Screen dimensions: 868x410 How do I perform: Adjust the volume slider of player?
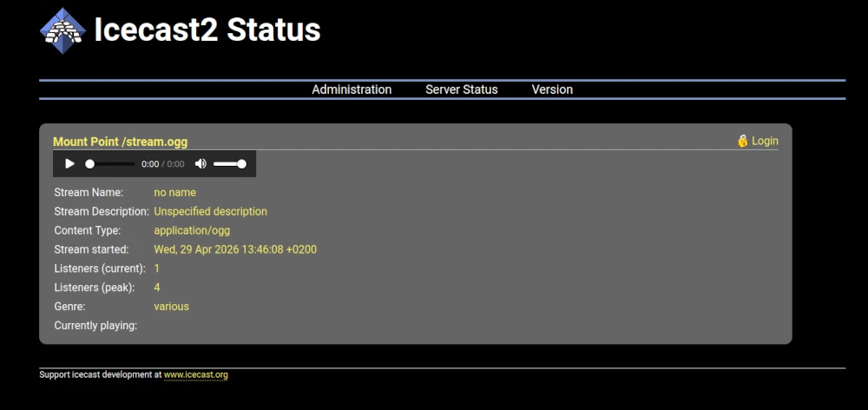[x=230, y=164]
